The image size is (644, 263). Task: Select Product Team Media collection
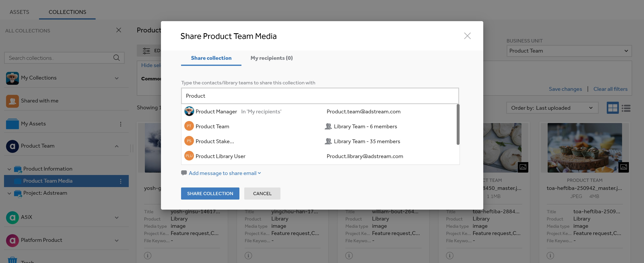click(66, 181)
